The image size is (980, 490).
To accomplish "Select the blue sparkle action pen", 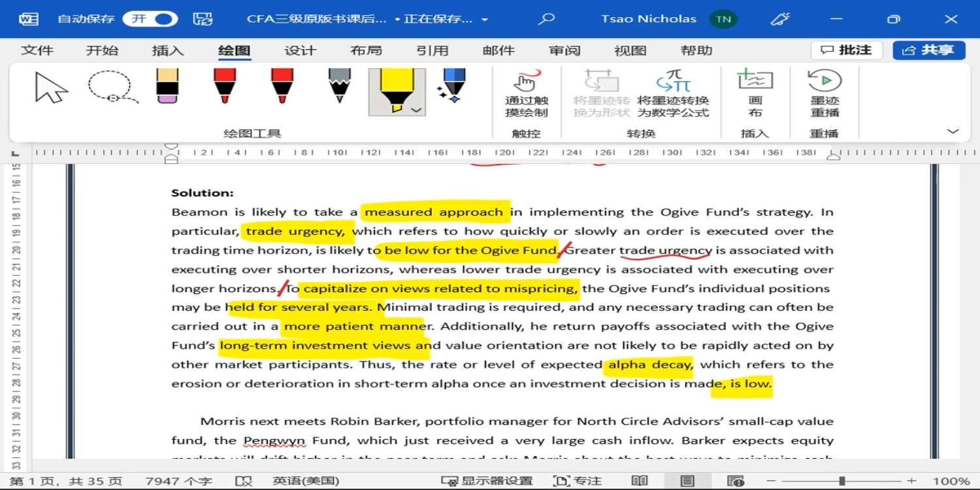I will click(x=453, y=87).
